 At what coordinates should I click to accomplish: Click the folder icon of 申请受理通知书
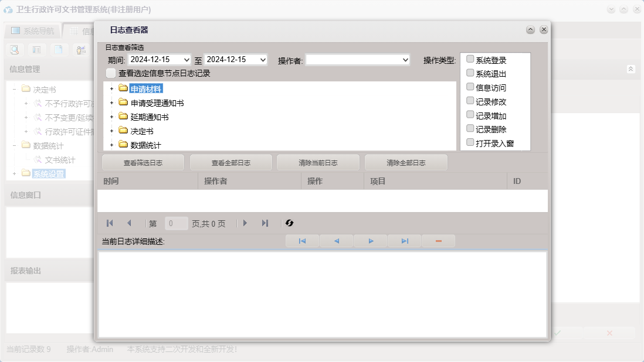[x=123, y=102]
